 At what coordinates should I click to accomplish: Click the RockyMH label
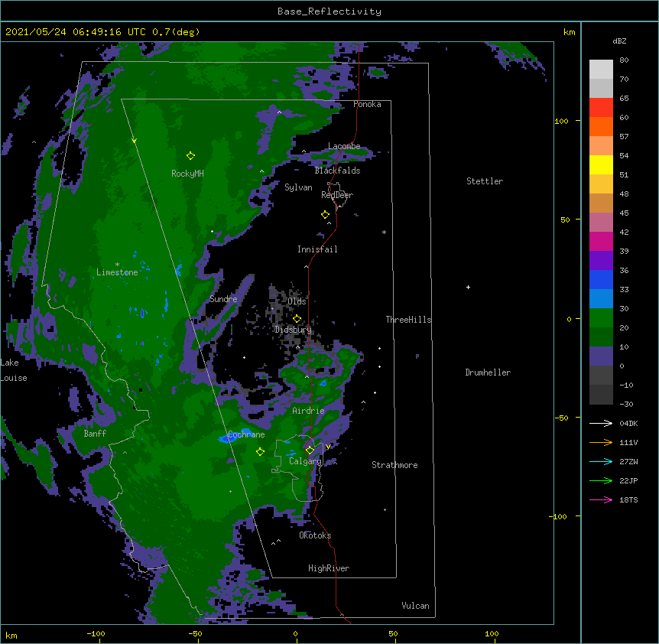187,174
